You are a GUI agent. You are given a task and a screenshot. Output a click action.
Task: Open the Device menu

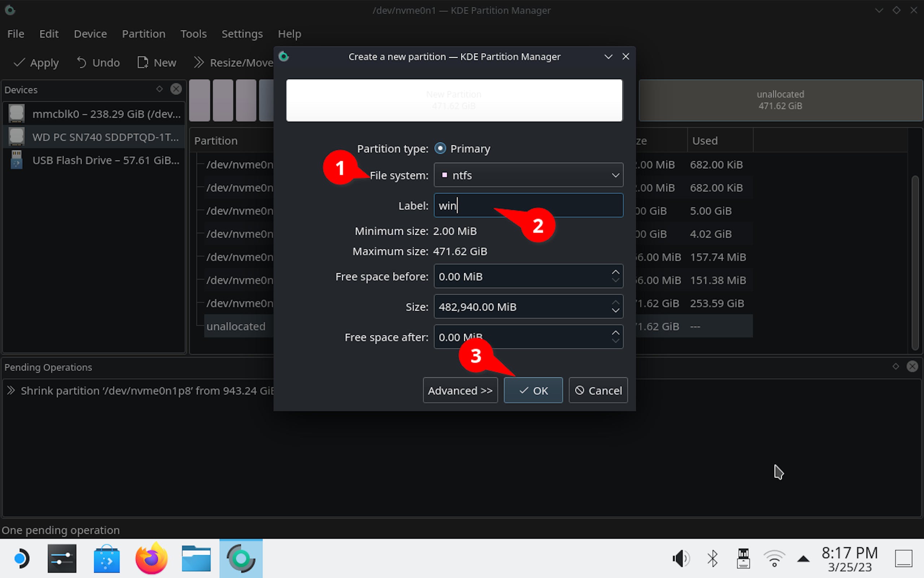pyautogui.click(x=90, y=34)
